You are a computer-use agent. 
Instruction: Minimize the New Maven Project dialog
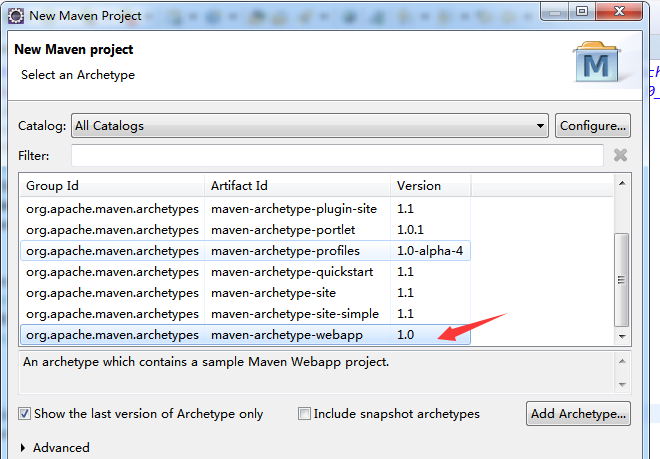point(555,11)
